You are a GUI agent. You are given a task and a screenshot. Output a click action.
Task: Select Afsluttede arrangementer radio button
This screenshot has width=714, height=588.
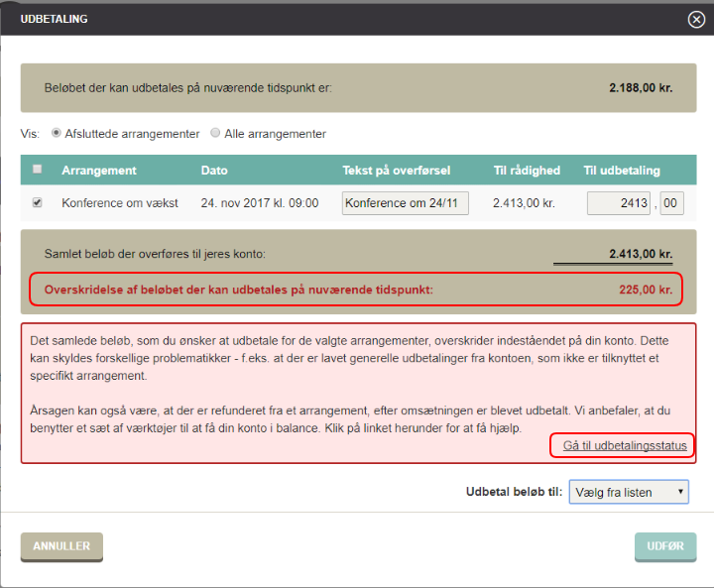coord(56,133)
